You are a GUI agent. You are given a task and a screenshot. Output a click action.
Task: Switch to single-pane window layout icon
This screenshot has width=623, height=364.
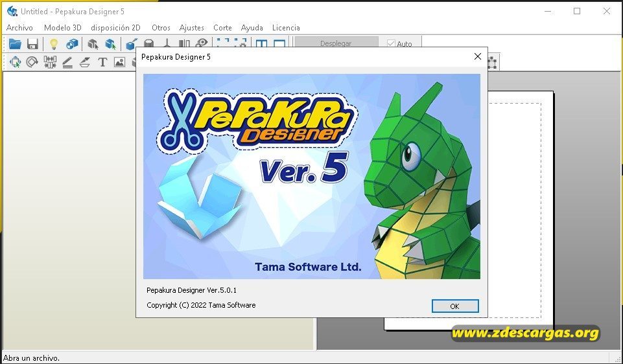click(279, 43)
